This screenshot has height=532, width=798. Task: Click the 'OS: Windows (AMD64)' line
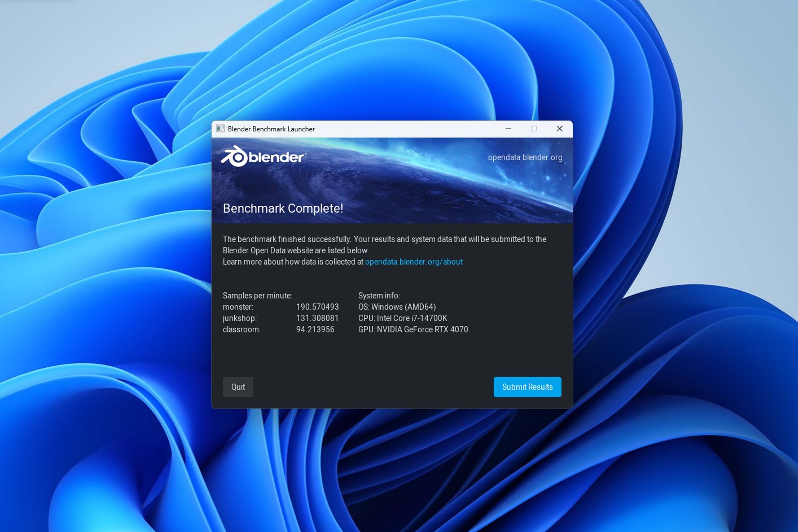tap(397, 307)
